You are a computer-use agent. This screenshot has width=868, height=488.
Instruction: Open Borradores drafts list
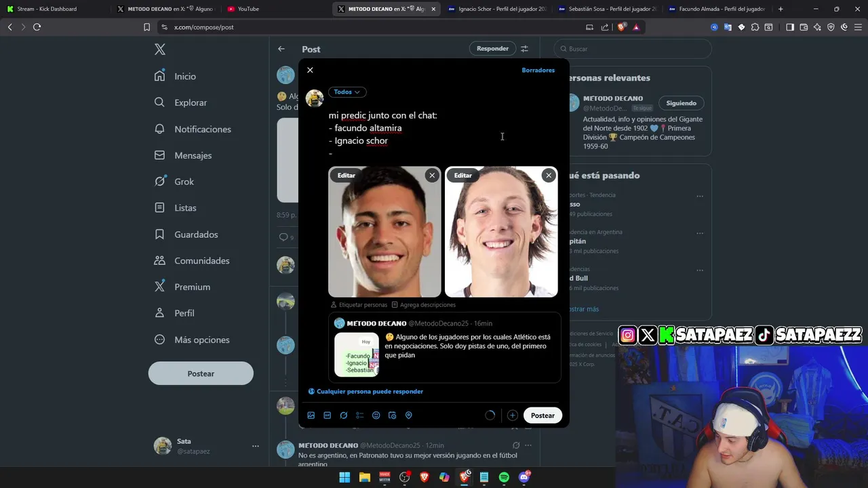tap(538, 70)
